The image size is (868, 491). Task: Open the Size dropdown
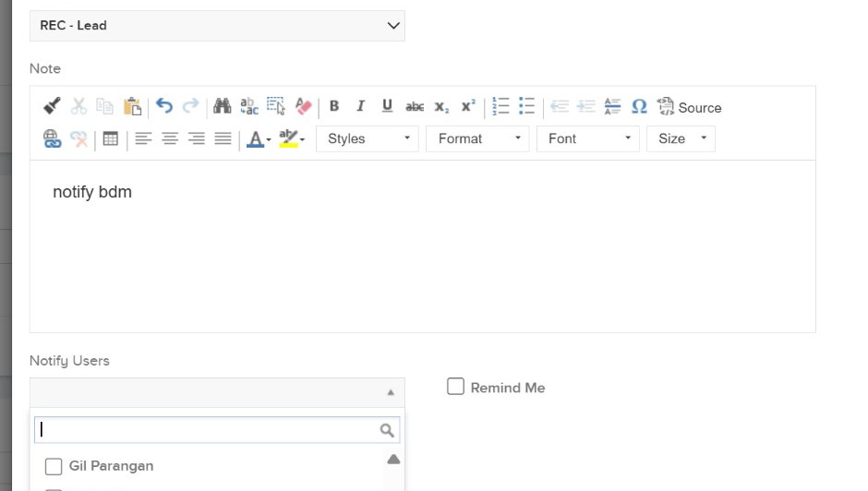[681, 138]
